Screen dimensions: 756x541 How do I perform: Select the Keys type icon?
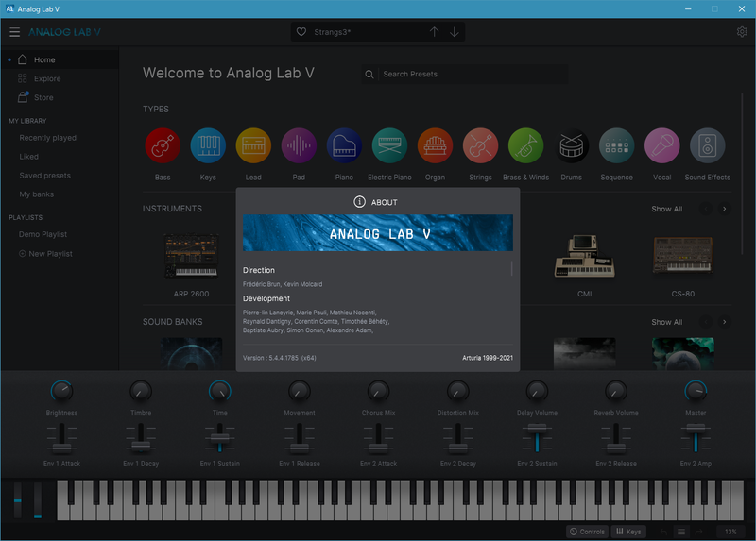(208, 145)
